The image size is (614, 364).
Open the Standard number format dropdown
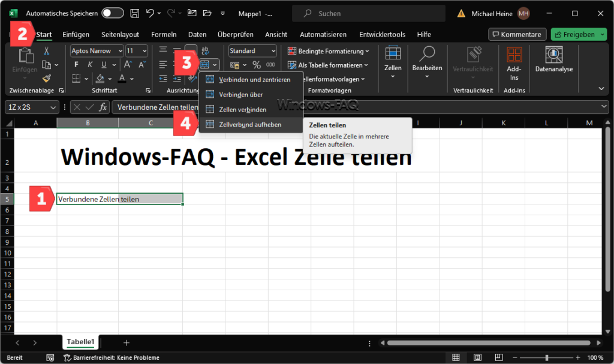tap(273, 51)
